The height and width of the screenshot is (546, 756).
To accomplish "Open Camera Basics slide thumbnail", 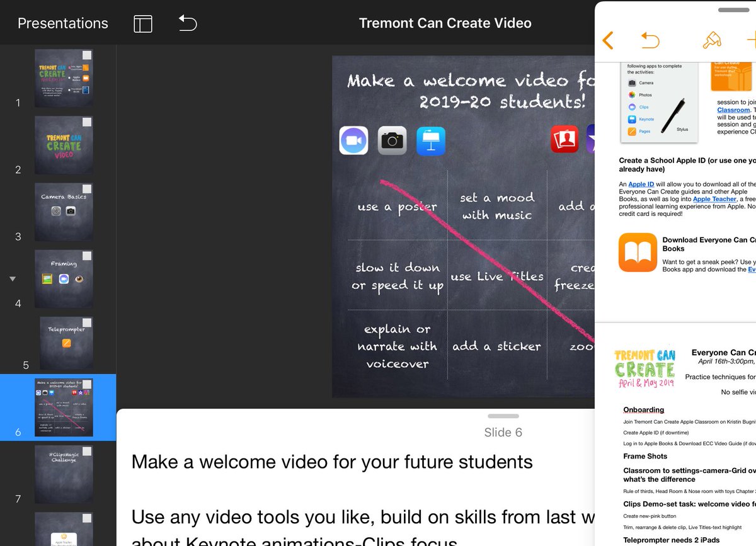I will click(x=64, y=212).
